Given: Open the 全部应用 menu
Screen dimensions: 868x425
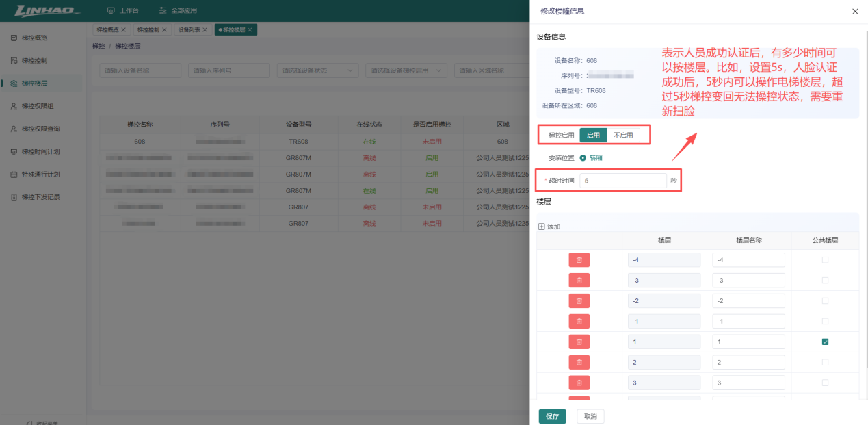Looking at the screenshot, I should coord(178,10).
